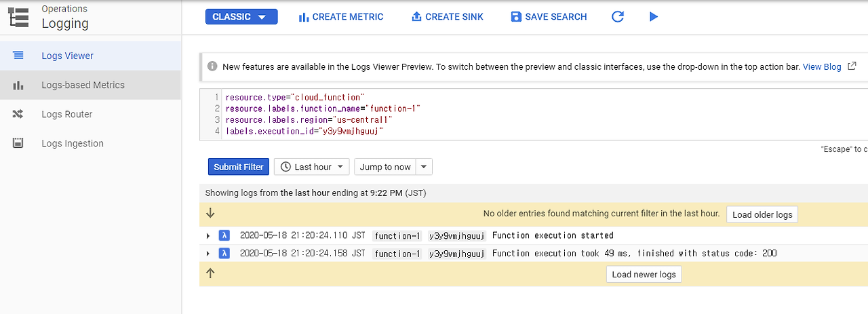Screen dimensions: 868x314
Task: Click Load older logs button
Action: click(x=762, y=214)
